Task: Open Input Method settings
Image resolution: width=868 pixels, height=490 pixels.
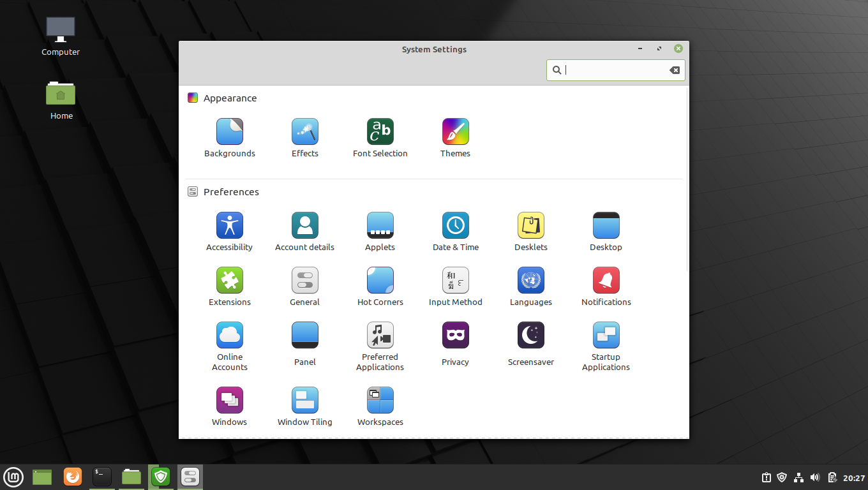Action: pyautogui.click(x=456, y=286)
